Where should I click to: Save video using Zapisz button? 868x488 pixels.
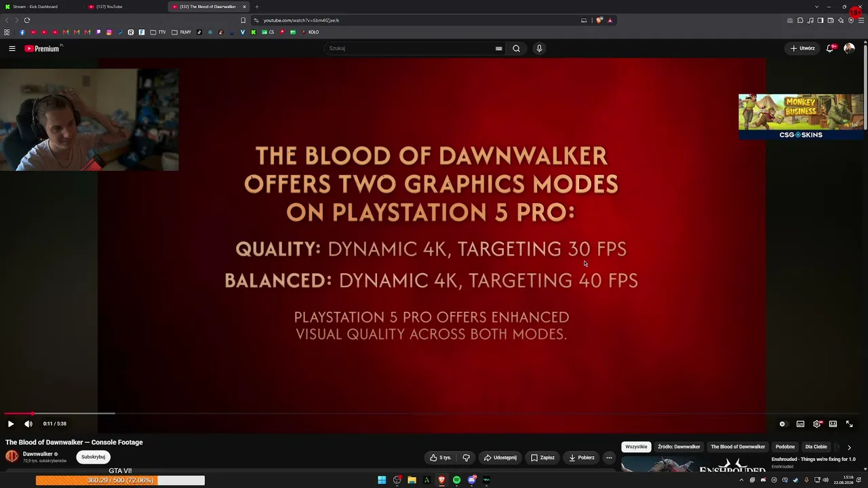542,457
